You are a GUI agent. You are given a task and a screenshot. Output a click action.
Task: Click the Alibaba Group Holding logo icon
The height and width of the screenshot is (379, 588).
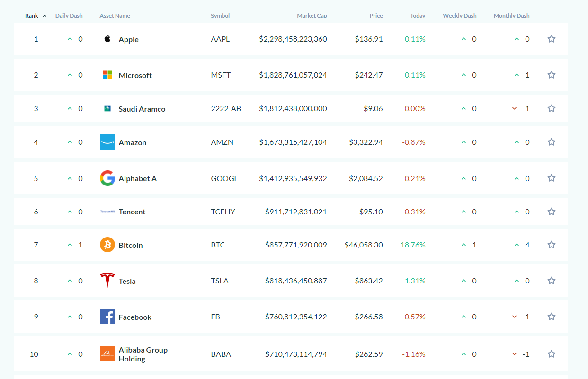click(x=107, y=354)
